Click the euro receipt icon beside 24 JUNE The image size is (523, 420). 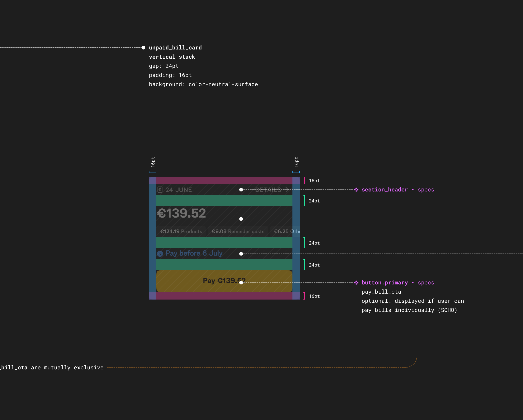tap(160, 190)
